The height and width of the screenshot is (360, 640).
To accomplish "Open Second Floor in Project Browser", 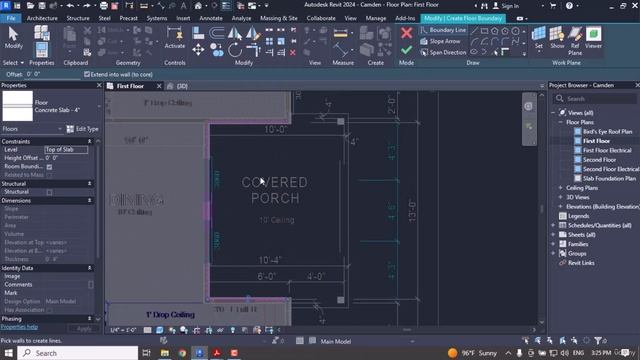I will (599, 160).
